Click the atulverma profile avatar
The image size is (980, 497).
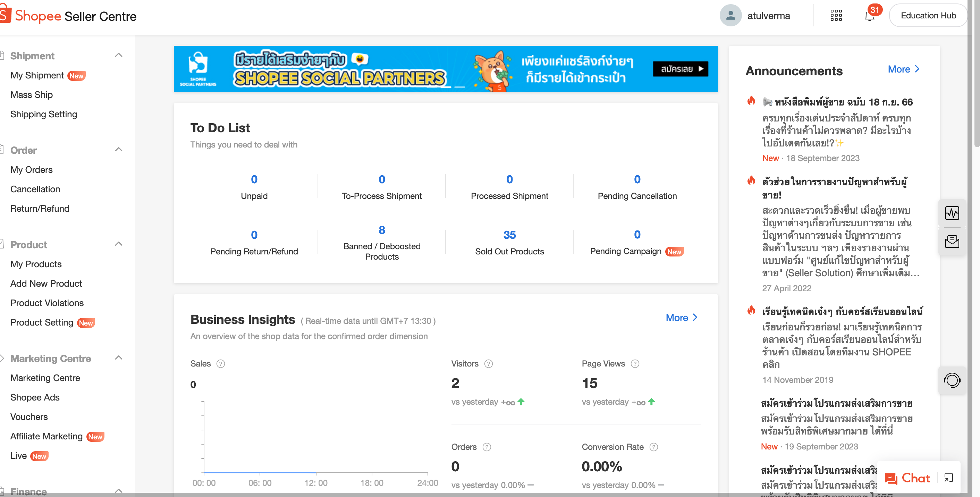(730, 15)
